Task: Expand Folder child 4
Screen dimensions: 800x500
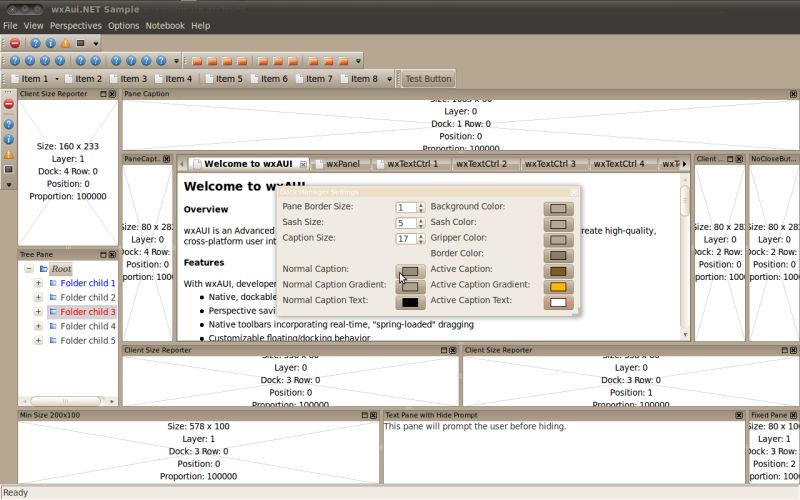Action: pos(38,326)
